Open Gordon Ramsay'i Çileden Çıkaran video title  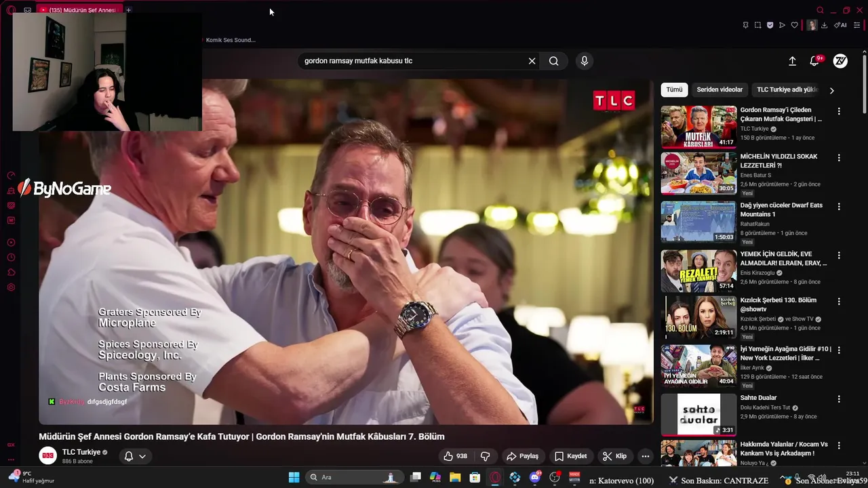coord(781,114)
